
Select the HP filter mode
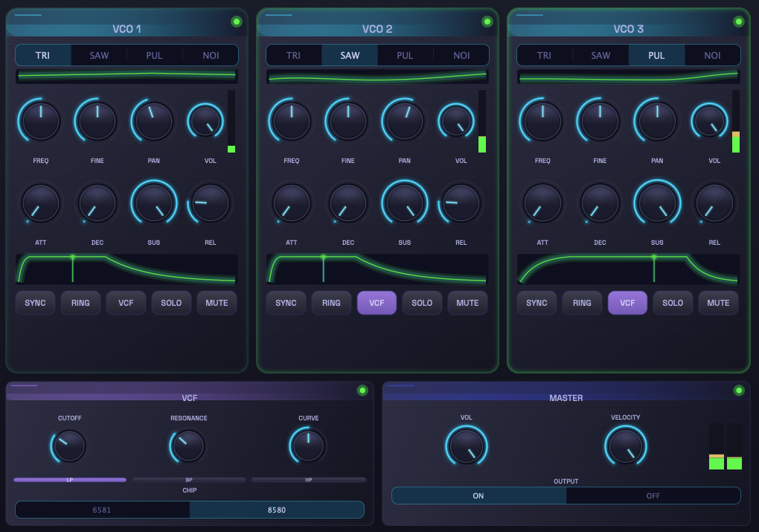point(308,480)
